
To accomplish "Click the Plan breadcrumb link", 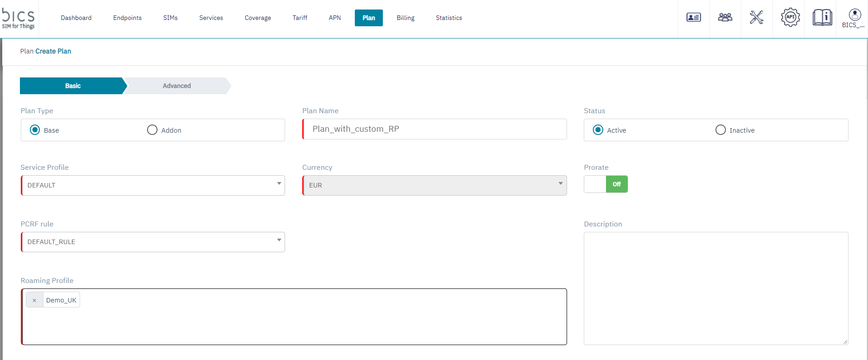I will point(27,51).
